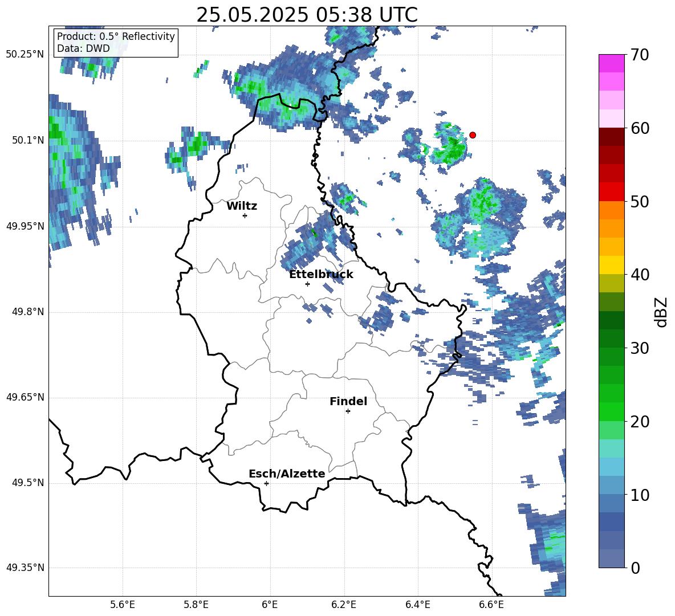This screenshot has width=675, height=616.
Task: Click the 'Data: DWD' text
Action: (x=83, y=48)
